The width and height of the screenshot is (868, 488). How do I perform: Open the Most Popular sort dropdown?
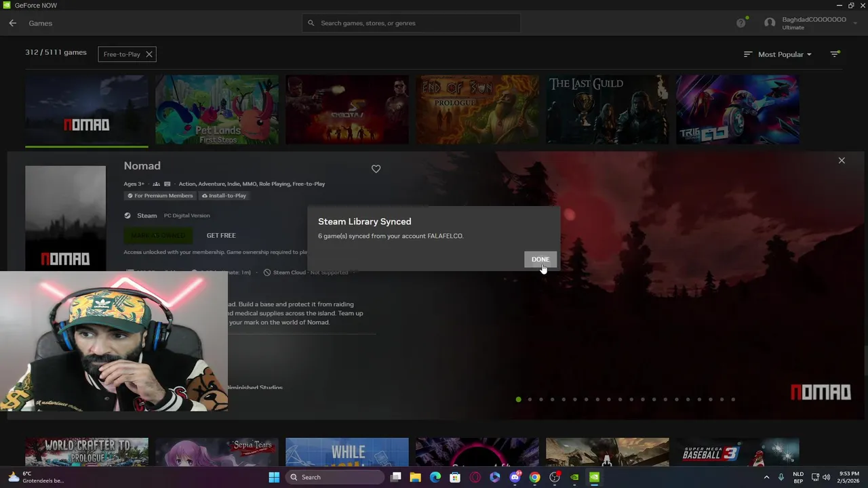pyautogui.click(x=778, y=54)
